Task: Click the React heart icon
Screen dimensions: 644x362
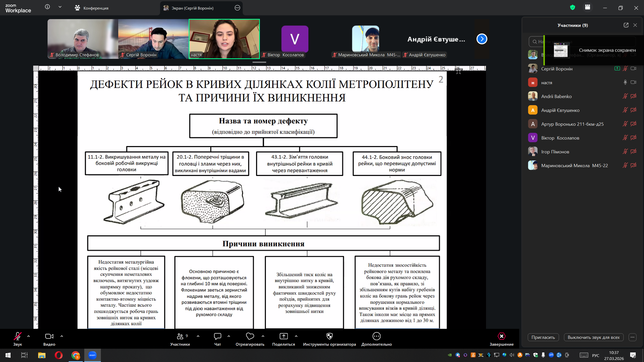Action: (250, 336)
